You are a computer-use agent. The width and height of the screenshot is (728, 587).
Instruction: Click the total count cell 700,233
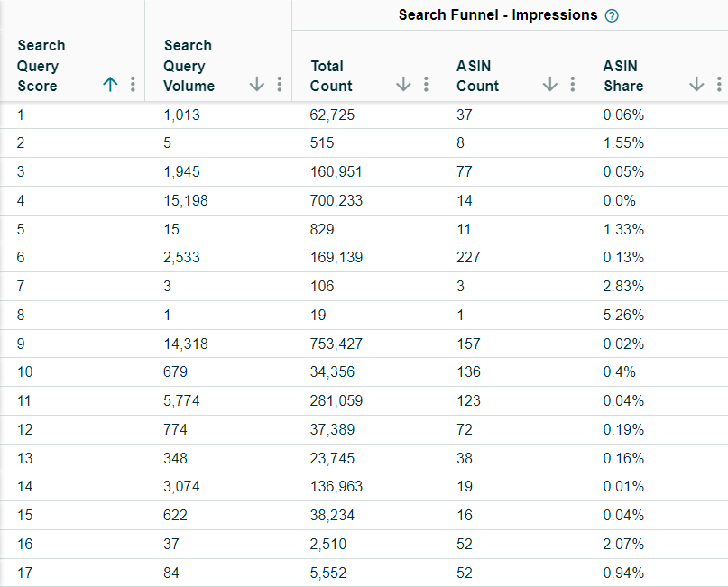[336, 200]
